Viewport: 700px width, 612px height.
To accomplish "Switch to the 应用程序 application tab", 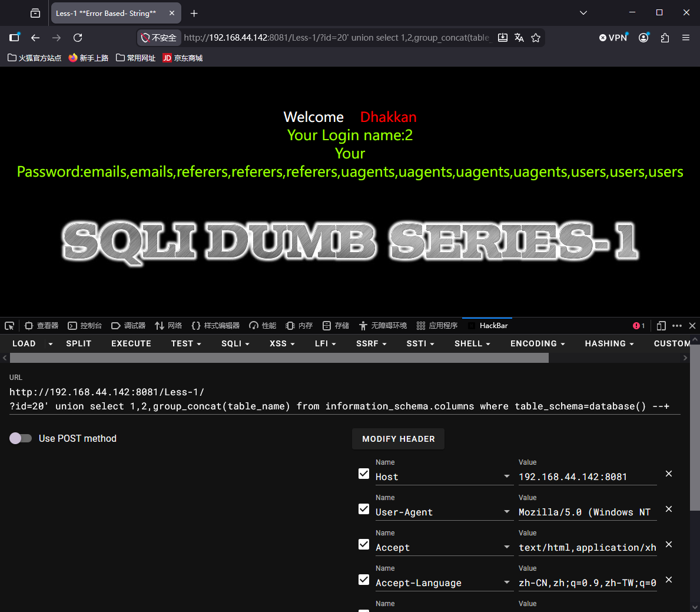I will point(437,326).
